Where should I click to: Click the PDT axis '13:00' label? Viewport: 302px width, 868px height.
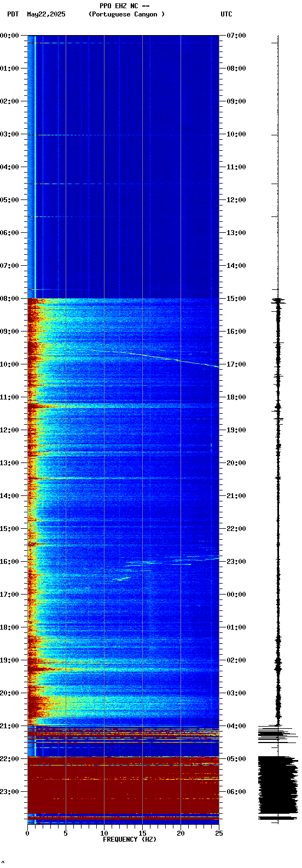9,463
